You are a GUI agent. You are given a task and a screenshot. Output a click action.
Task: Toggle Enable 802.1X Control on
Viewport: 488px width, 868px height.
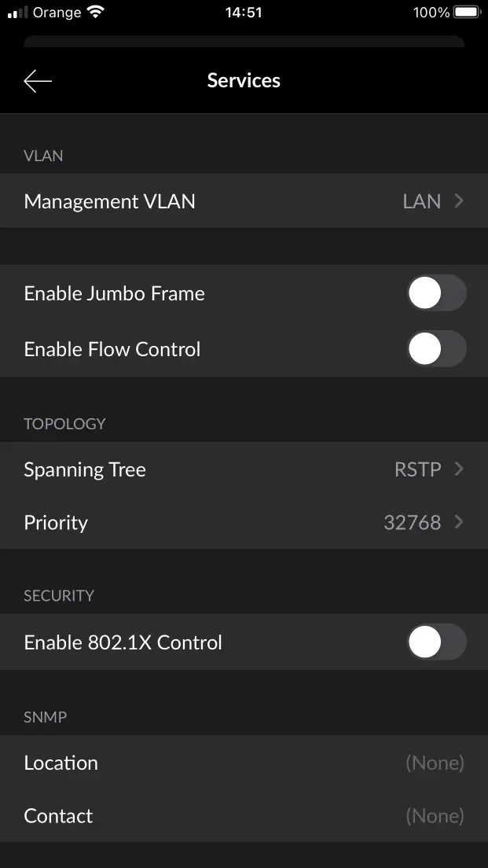pos(436,642)
